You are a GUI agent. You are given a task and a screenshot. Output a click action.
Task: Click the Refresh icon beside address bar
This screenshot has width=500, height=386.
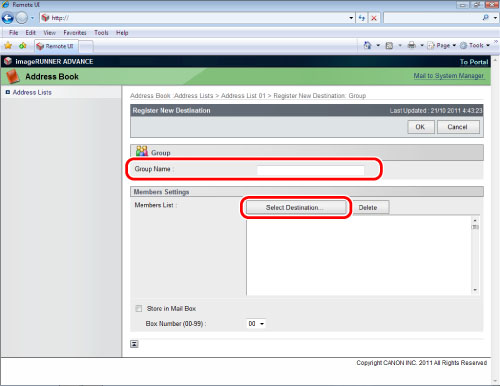coord(362,18)
